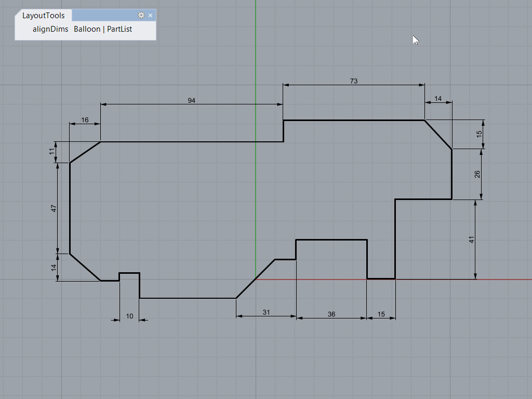Select the 14 dimension in the top right
532x399 pixels.
pos(438,98)
